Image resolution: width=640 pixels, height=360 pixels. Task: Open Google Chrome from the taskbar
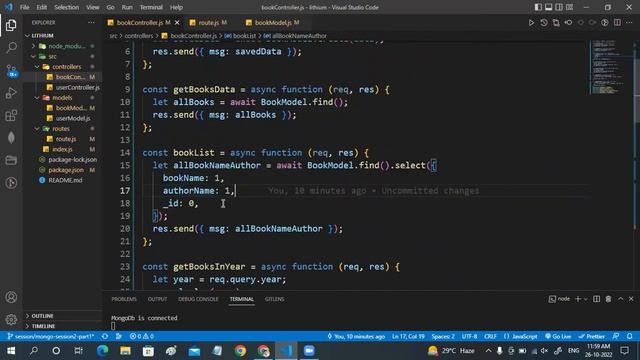(x=240, y=351)
